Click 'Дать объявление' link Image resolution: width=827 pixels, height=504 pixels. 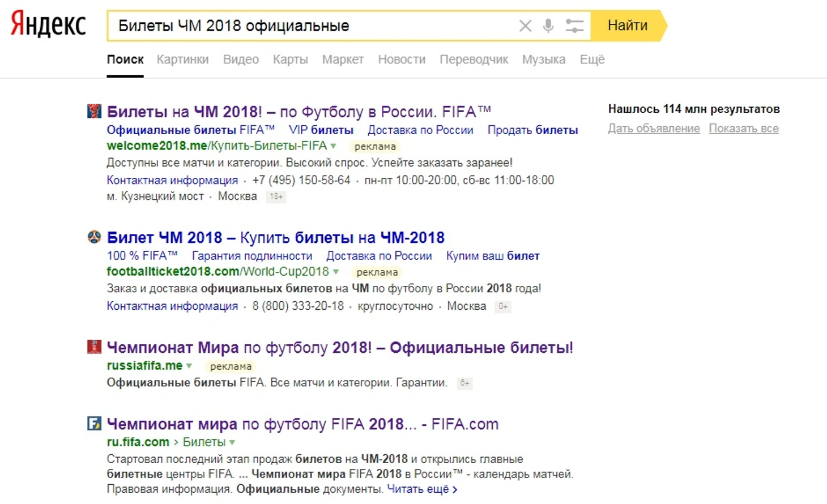coord(654,128)
